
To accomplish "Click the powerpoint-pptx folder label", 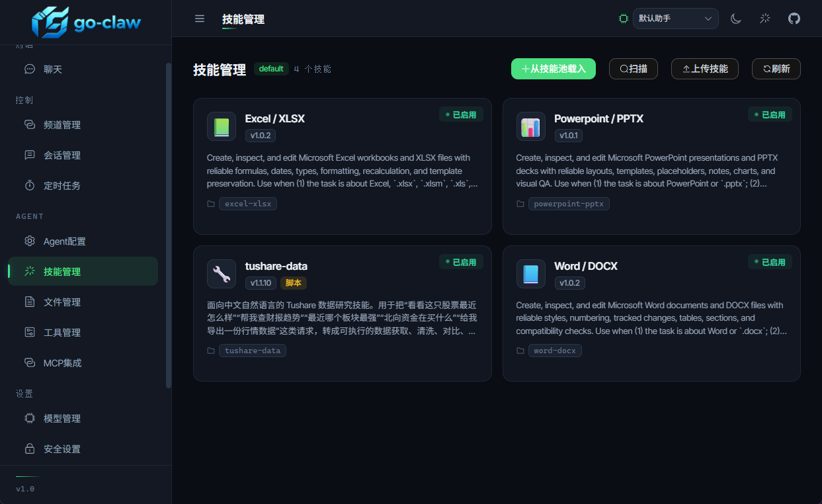I will (569, 204).
